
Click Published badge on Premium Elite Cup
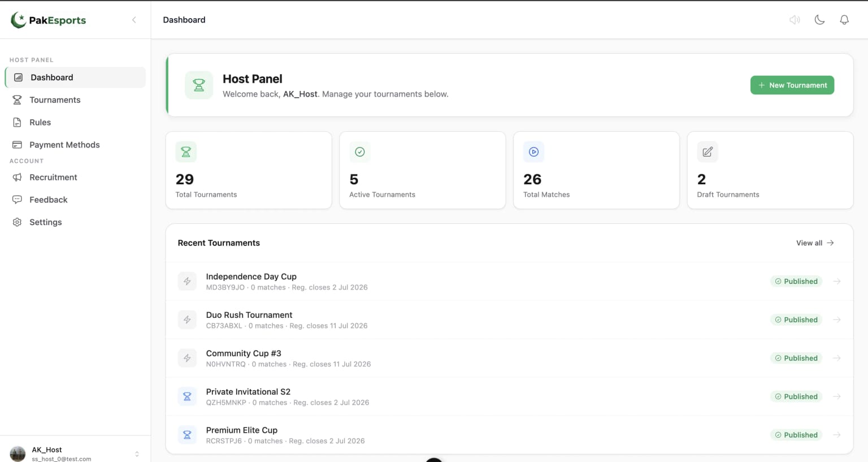(x=796, y=435)
